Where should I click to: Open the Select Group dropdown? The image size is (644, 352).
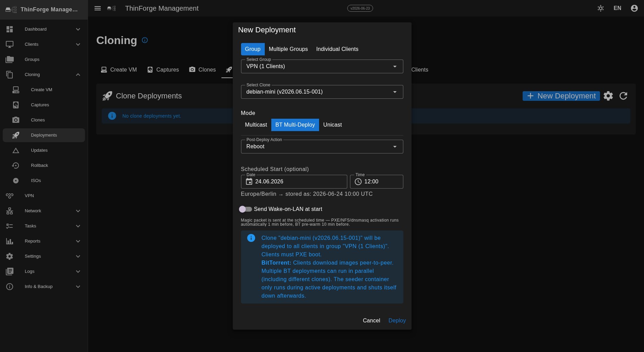pyautogui.click(x=322, y=66)
